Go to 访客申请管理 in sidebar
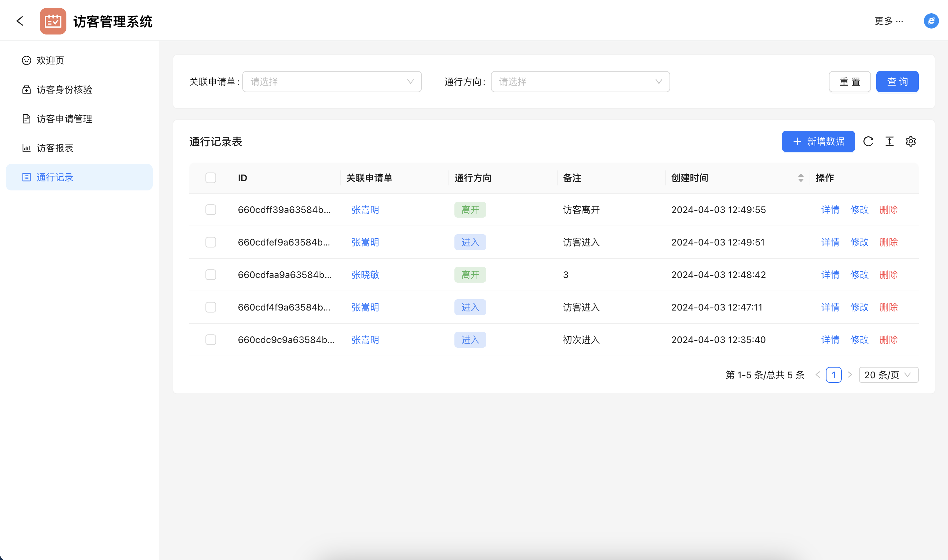The width and height of the screenshot is (948, 560). click(x=64, y=119)
